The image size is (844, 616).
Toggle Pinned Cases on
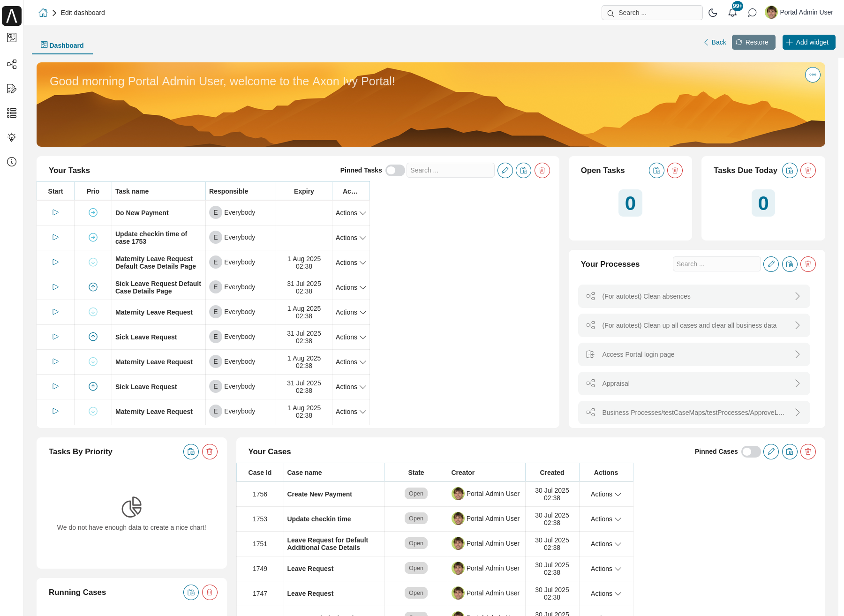coord(750,451)
